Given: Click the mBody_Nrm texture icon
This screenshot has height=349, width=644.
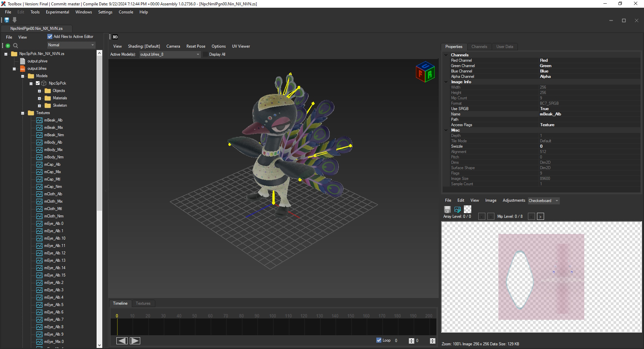Looking at the screenshot, I should pos(40,157).
